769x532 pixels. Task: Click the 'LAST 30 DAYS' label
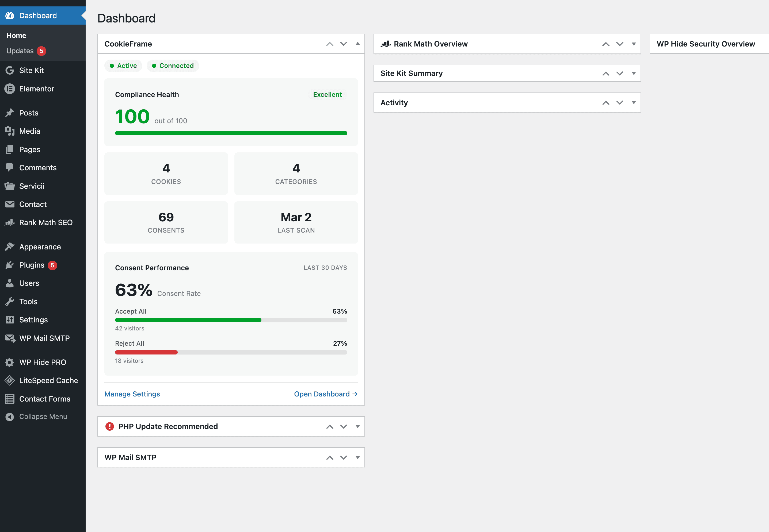click(325, 268)
